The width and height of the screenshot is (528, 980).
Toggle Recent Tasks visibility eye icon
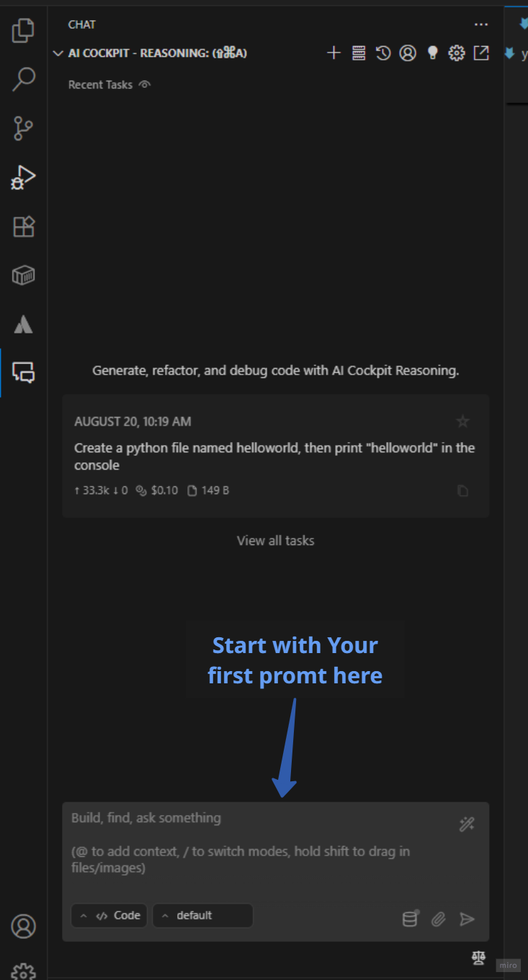[145, 84]
